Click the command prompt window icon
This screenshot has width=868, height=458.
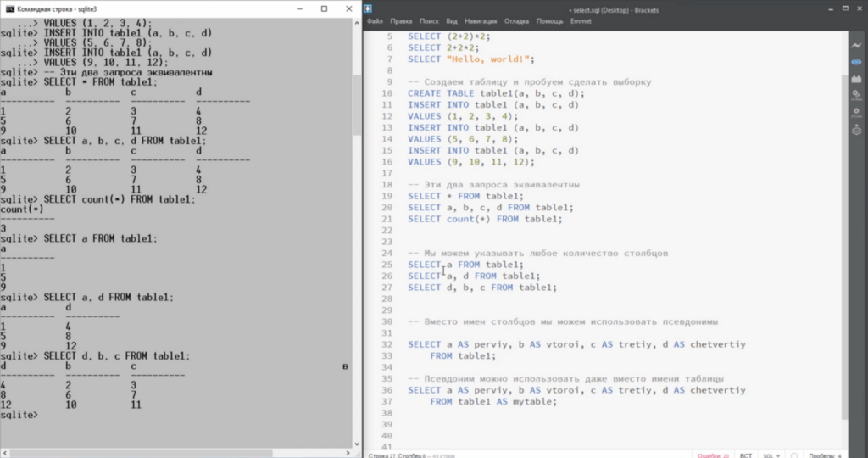[x=9, y=8]
